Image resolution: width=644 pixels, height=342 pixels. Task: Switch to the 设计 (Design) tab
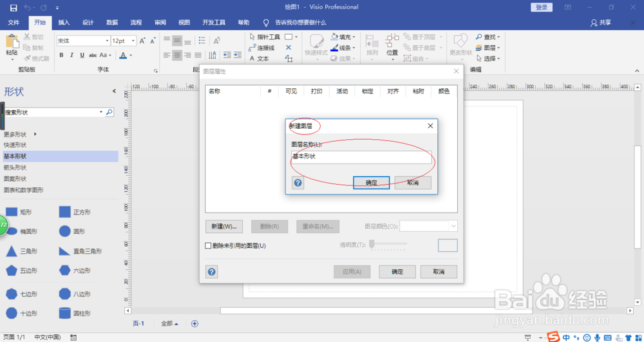[x=88, y=22]
